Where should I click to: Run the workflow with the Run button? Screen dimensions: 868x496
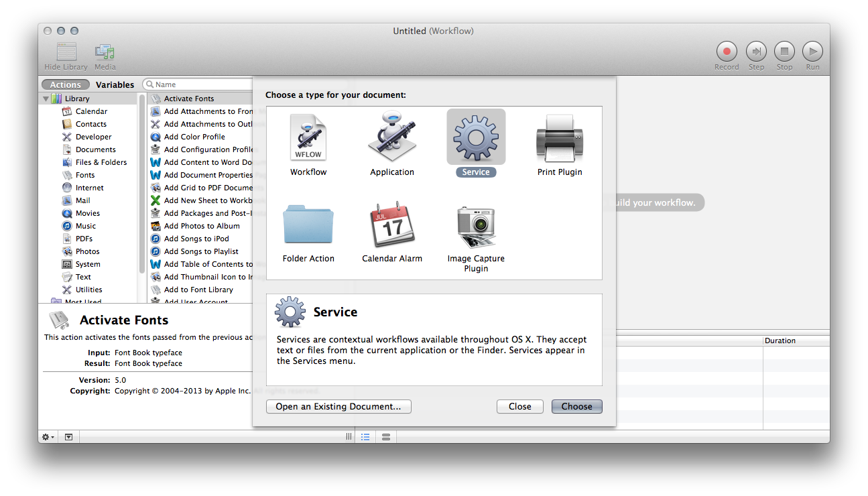click(812, 52)
